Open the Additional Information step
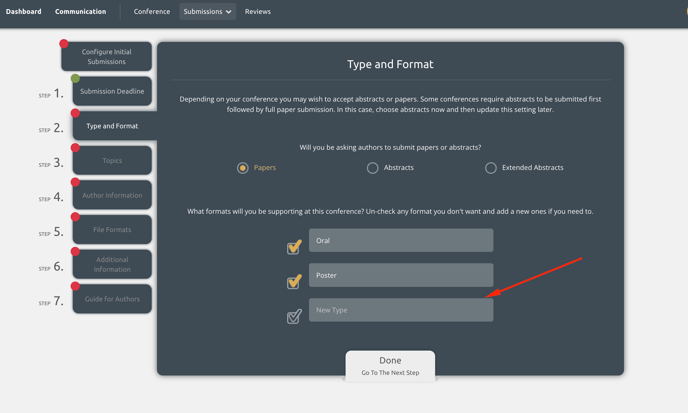Viewport: 688px width, 413px height. [x=112, y=264]
